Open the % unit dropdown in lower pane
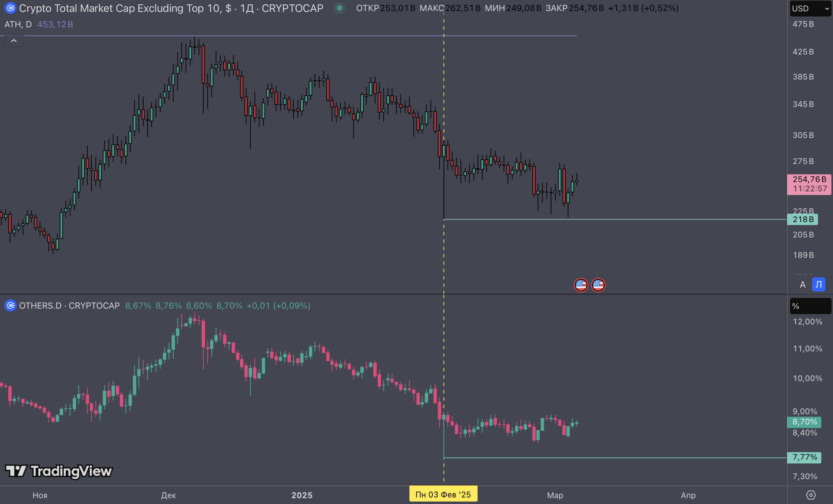 (810, 306)
